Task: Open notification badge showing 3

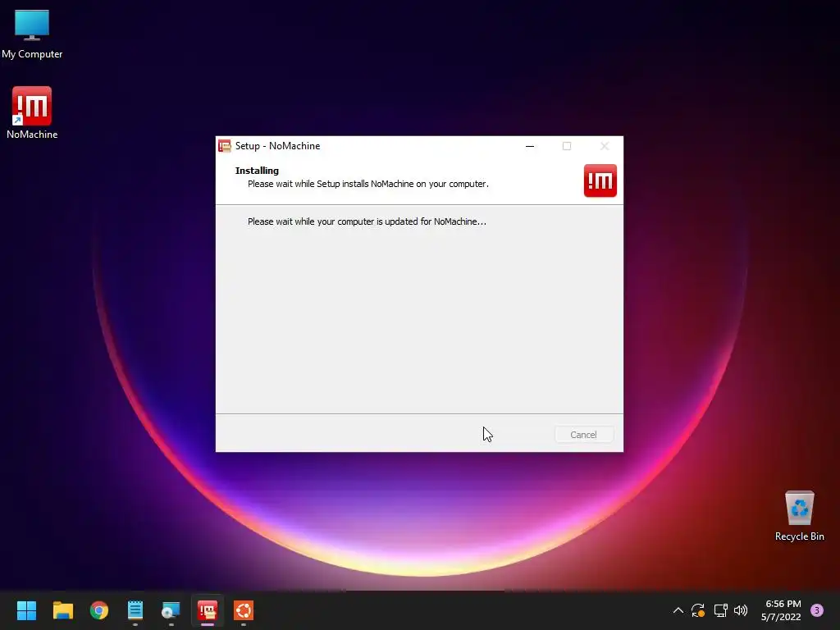Action: coord(817,610)
